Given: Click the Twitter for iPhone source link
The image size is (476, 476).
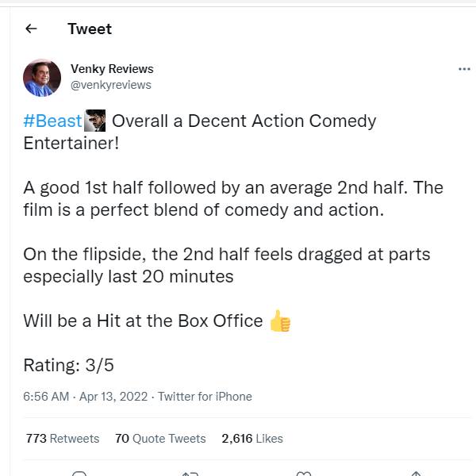Looking at the screenshot, I should (205, 397).
